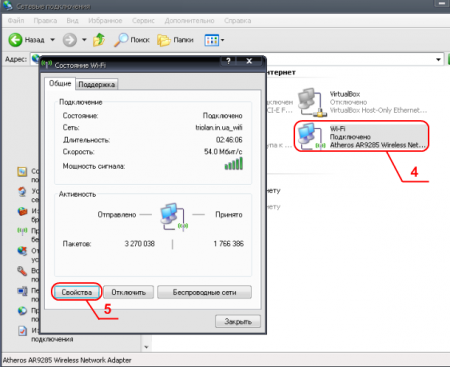Open the Вид menu
This screenshot has width=450, height=367.
tap(72, 21)
